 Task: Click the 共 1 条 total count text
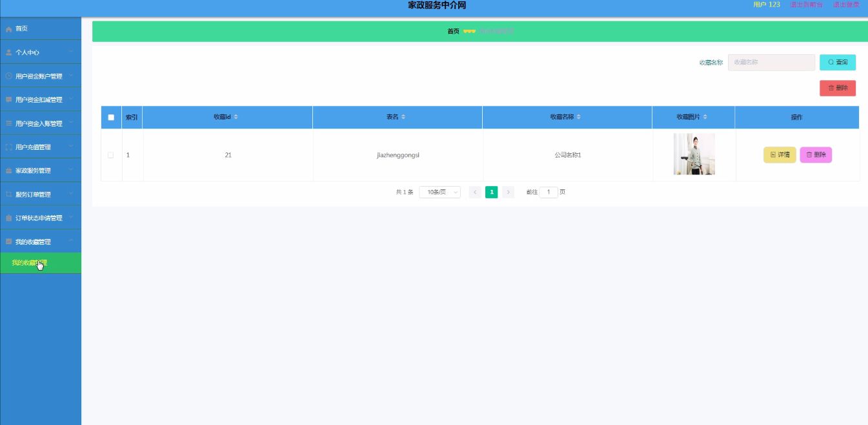(405, 192)
